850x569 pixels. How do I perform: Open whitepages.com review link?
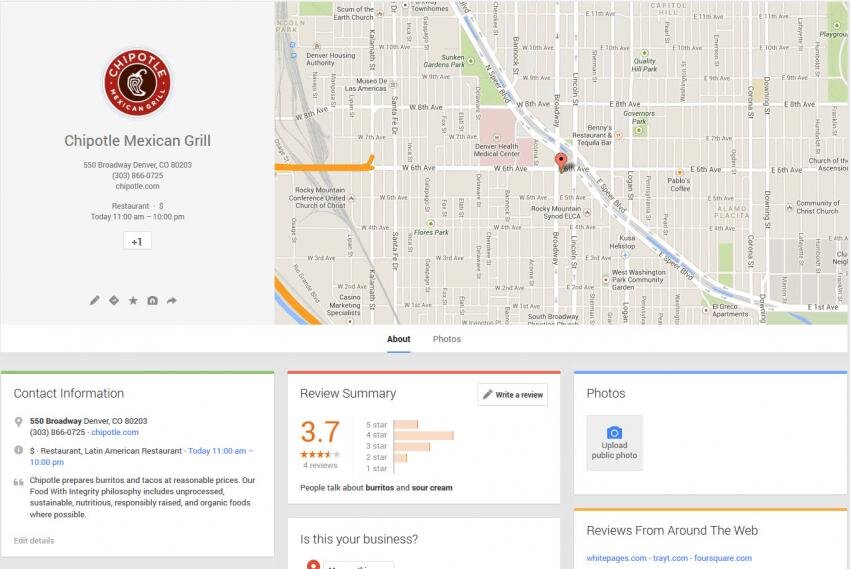pos(616,558)
